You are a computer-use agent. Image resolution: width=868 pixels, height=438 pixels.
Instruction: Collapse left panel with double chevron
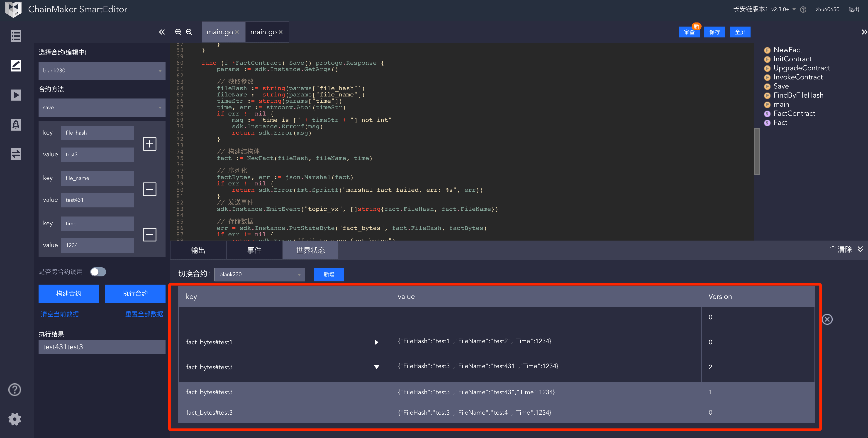162,32
